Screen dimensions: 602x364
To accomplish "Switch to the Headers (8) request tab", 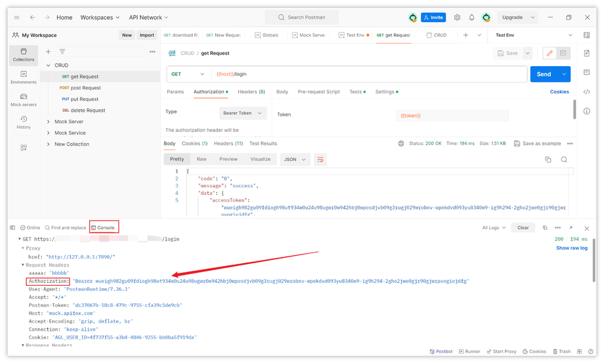I will [x=251, y=92].
